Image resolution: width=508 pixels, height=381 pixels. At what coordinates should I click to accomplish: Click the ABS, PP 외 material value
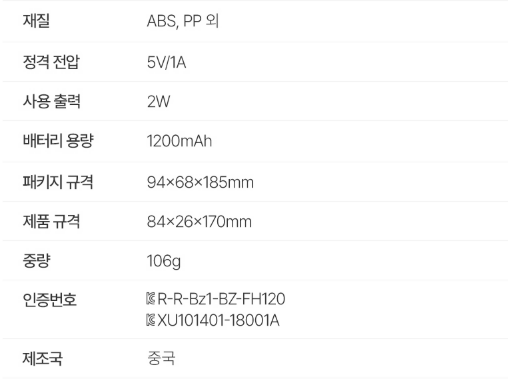pyautogui.click(x=183, y=21)
